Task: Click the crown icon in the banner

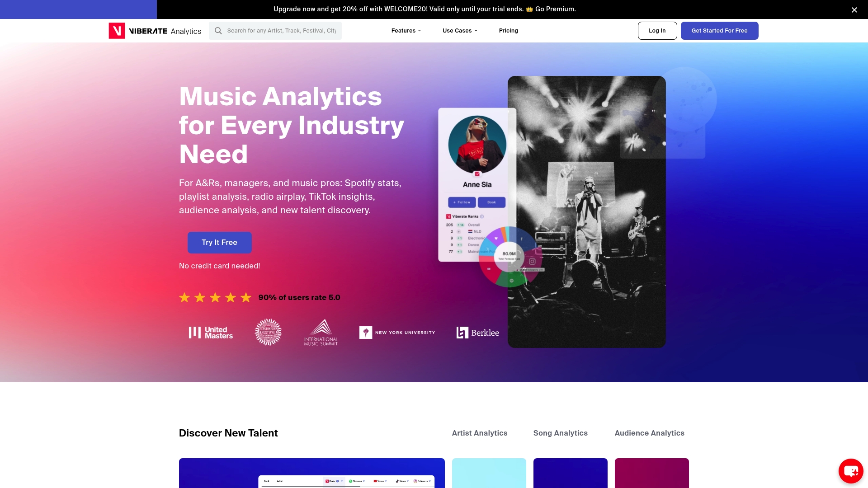Action: [x=529, y=9]
